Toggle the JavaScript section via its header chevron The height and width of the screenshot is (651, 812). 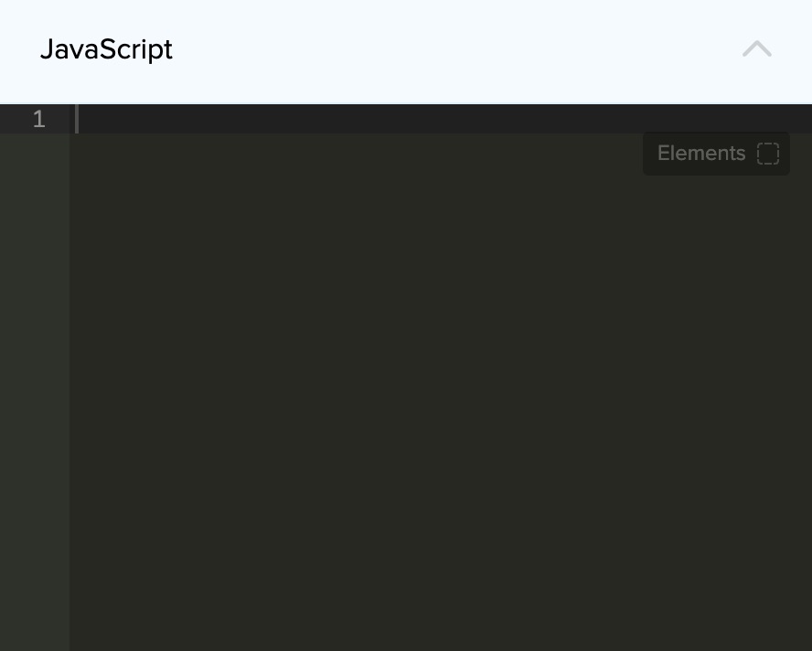pyautogui.click(x=757, y=49)
